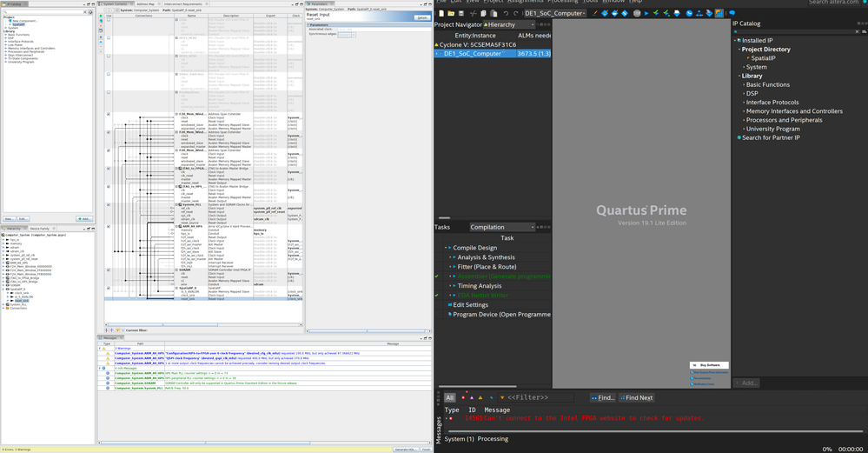
Task: Expand the Timing Analysis task
Action: (450, 286)
